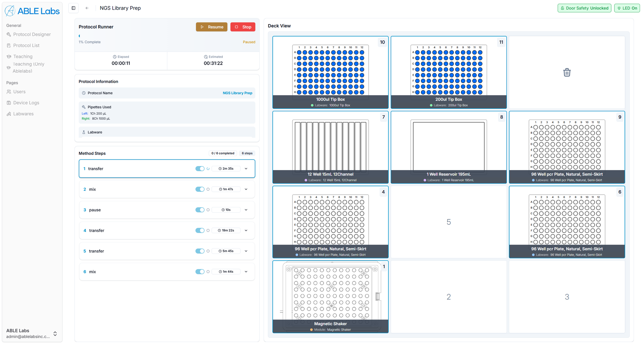644x344 pixels.
Task: Select the Magnetic Shaker module slot
Action: pyautogui.click(x=330, y=297)
